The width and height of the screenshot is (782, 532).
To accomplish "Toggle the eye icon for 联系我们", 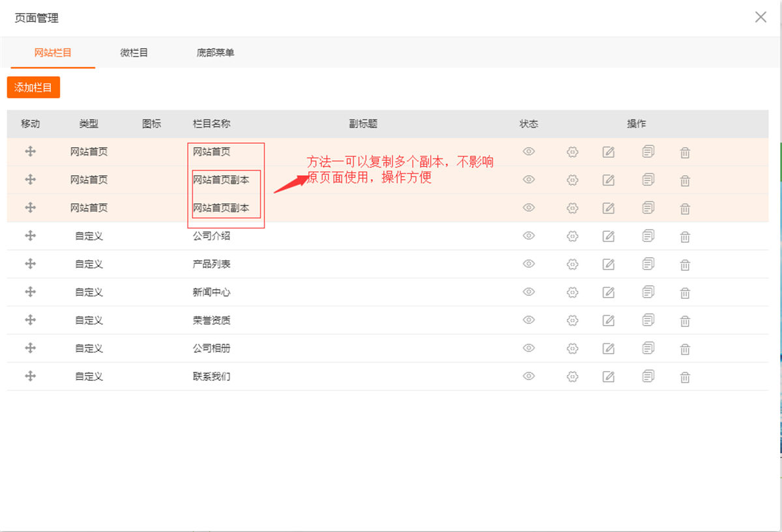I will 529,376.
